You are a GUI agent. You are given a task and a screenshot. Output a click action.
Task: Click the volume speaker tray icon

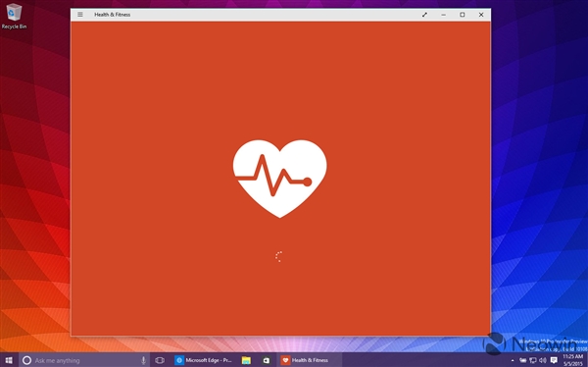543,360
